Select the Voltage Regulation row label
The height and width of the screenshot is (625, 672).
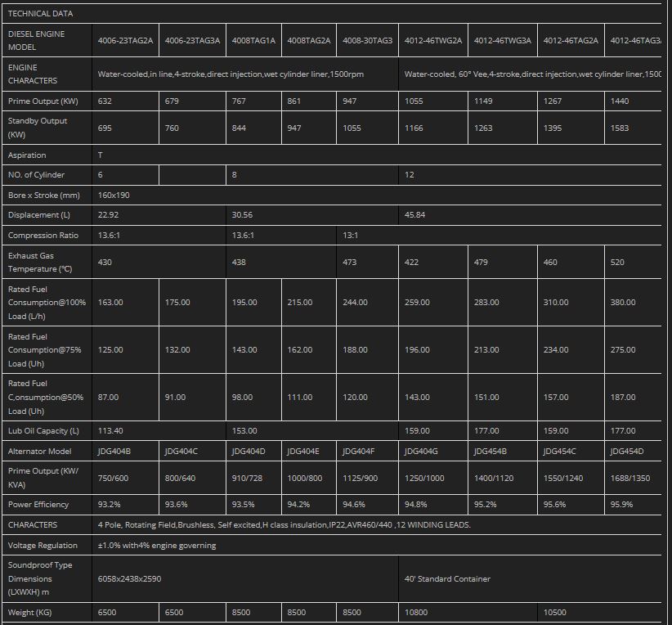coord(43,546)
